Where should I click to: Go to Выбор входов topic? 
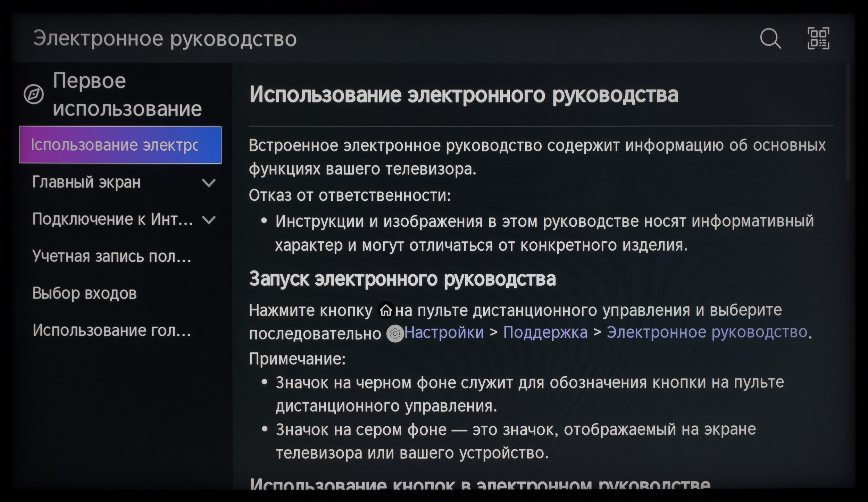(x=84, y=293)
